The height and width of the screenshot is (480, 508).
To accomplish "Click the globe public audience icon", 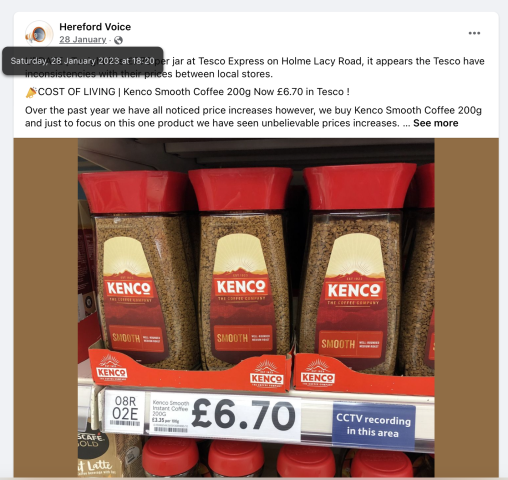I will click(118, 40).
